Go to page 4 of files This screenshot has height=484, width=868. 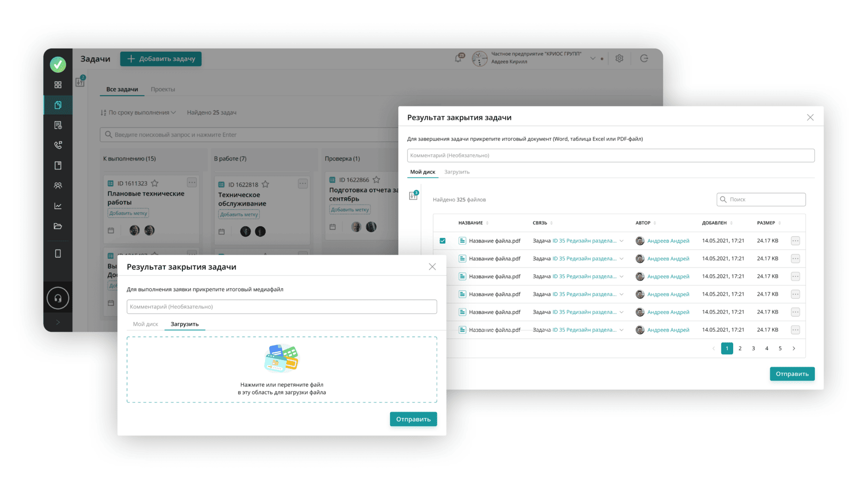pos(767,349)
